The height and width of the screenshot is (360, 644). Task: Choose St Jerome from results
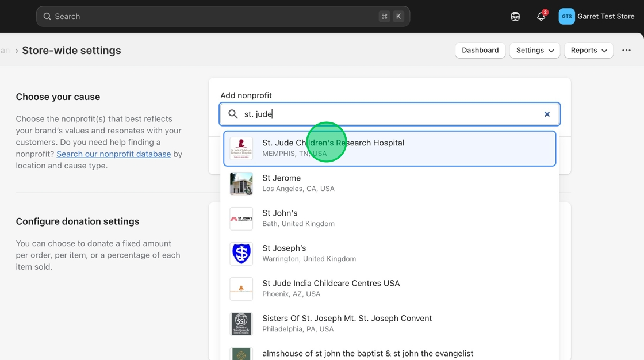coord(390,183)
